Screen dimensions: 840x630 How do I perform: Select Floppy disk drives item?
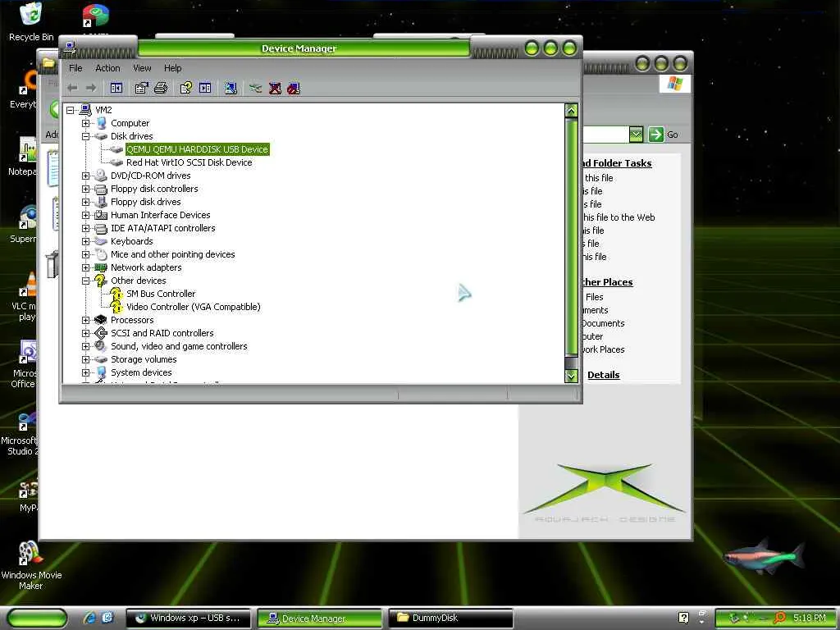(146, 202)
